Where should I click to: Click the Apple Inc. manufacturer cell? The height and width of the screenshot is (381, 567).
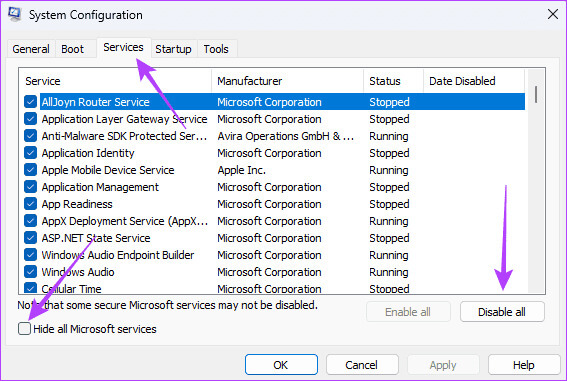click(242, 170)
